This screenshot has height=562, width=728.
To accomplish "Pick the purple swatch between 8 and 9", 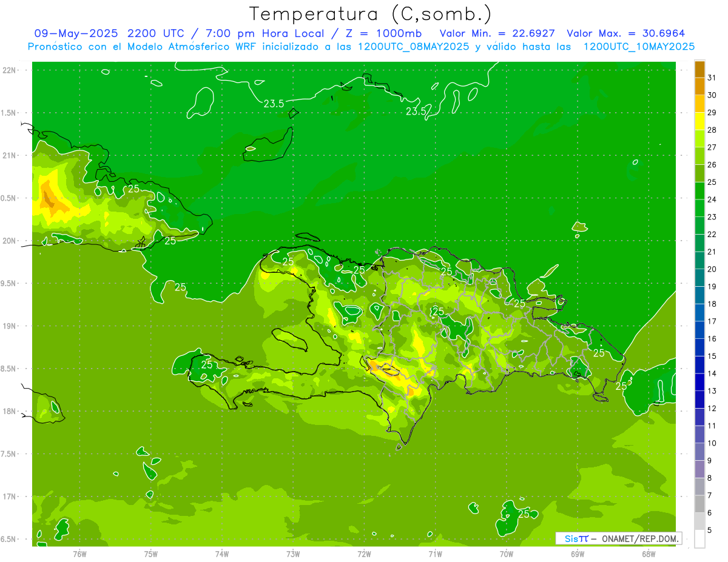I will pyautogui.click(x=699, y=469).
